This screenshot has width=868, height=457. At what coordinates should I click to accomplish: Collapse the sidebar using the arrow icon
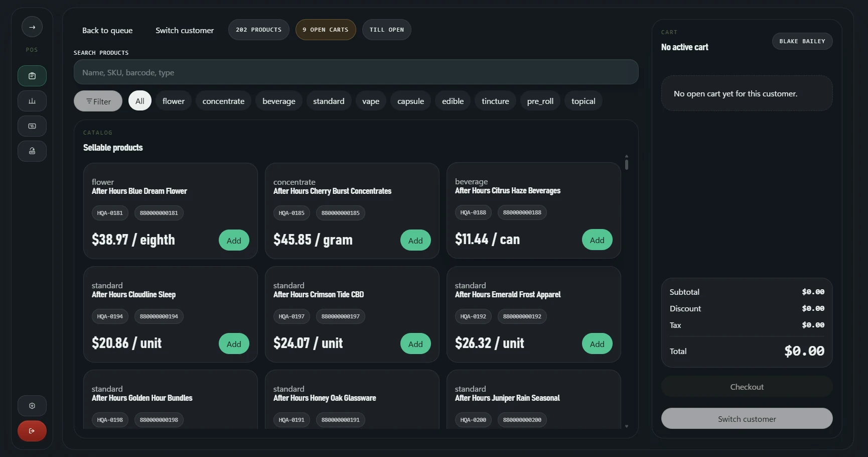tap(32, 27)
